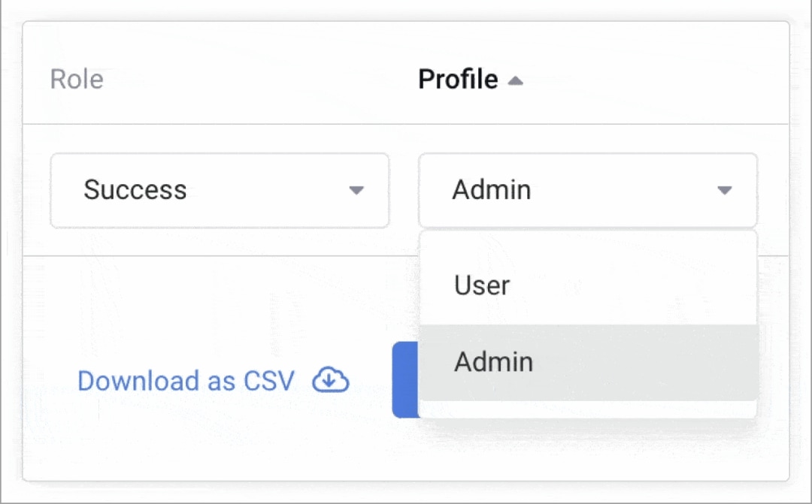Viewport: 812px width, 504px height.
Task: Expand role choices using the Success box arrow
Action: point(356,190)
